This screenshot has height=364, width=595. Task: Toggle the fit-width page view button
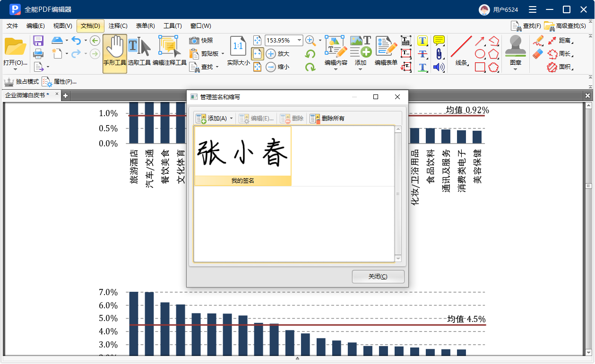(x=257, y=54)
